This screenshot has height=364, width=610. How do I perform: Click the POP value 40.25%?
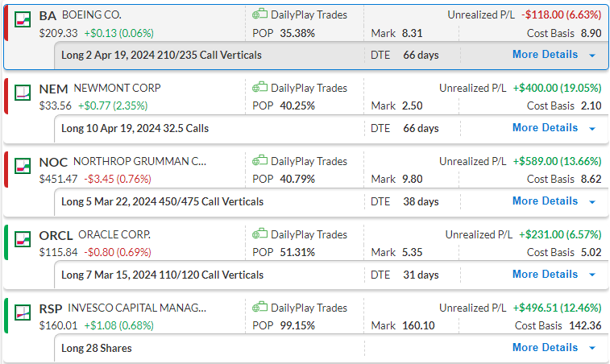pyautogui.click(x=297, y=105)
